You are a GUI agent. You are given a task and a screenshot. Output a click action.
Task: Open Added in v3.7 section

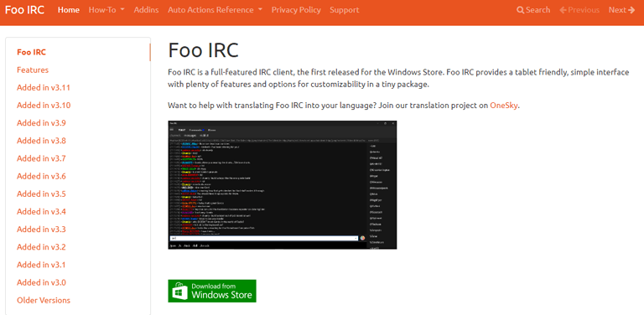[x=41, y=158]
